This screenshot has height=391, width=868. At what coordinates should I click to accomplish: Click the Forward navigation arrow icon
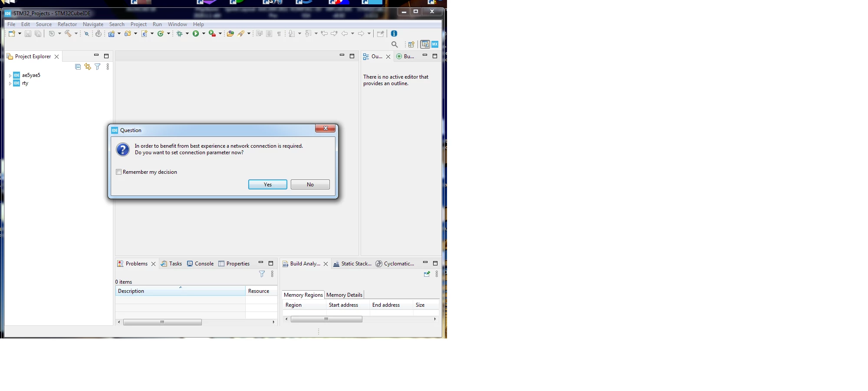pyautogui.click(x=361, y=33)
